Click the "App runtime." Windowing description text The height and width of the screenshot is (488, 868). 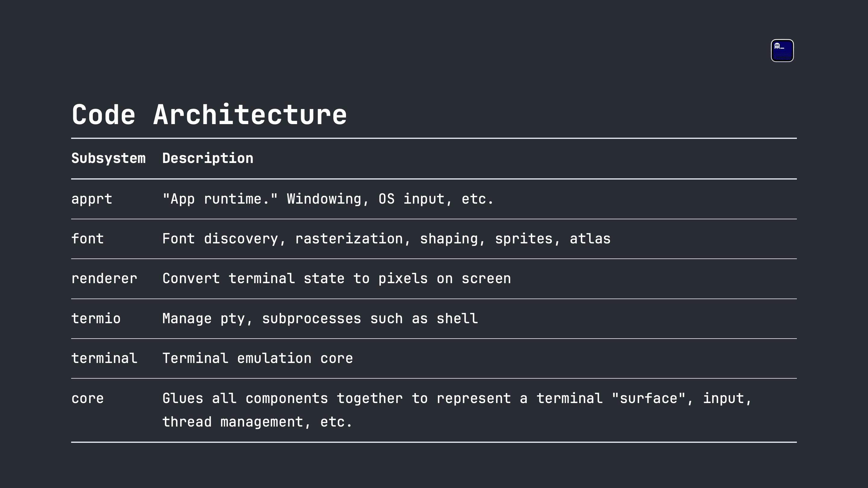click(328, 199)
